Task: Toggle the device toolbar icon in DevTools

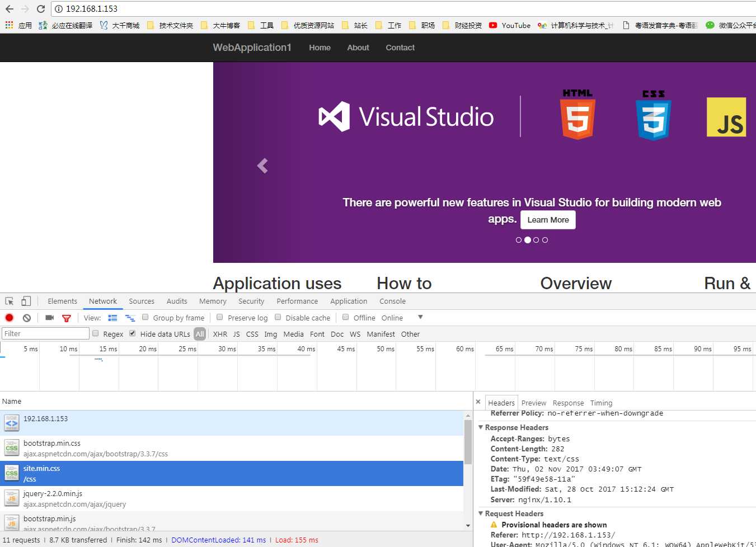Action: [x=26, y=301]
